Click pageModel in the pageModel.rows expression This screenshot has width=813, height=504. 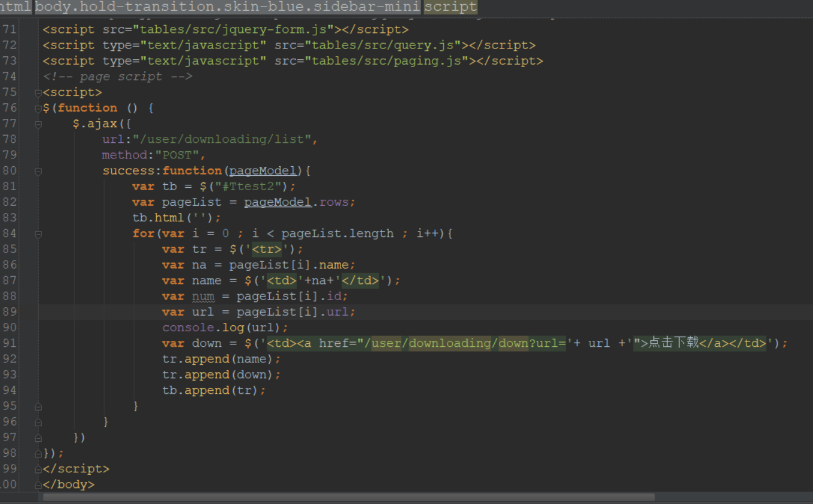[x=278, y=202]
